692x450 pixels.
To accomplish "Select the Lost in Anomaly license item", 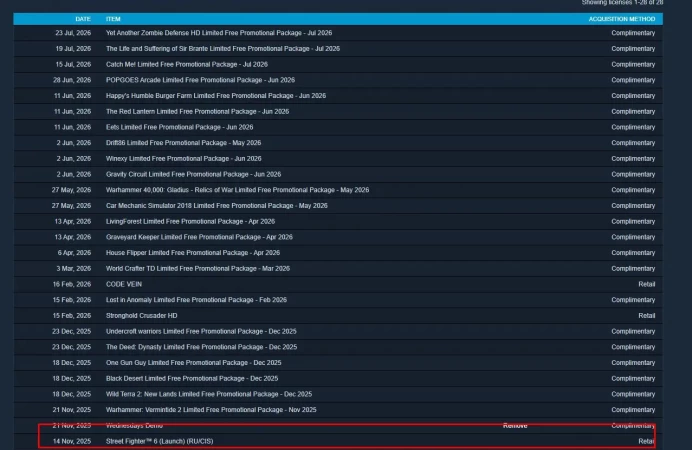I will (x=196, y=300).
